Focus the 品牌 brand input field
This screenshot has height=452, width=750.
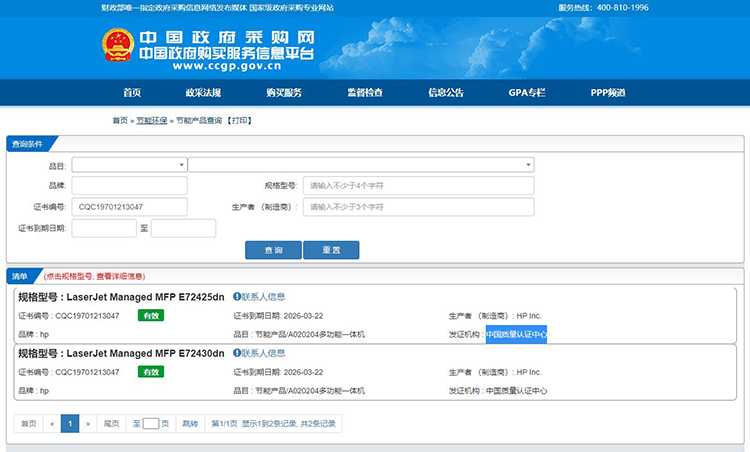(x=130, y=186)
